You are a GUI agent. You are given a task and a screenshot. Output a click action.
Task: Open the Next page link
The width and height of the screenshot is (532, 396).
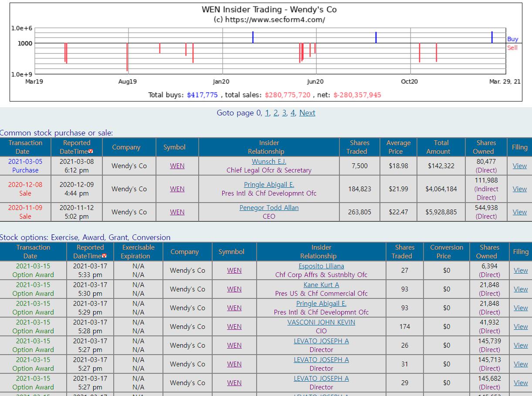coord(307,113)
